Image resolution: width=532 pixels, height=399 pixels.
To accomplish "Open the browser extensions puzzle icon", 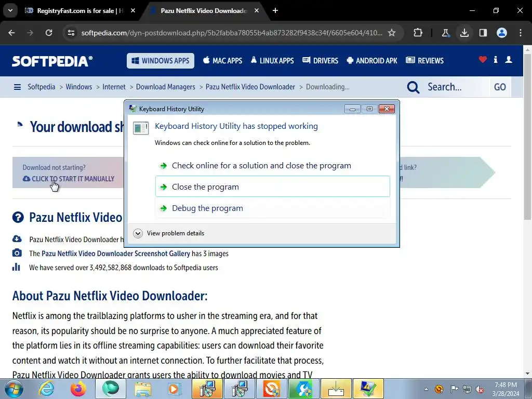I will pyautogui.click(x=418, y=33).
